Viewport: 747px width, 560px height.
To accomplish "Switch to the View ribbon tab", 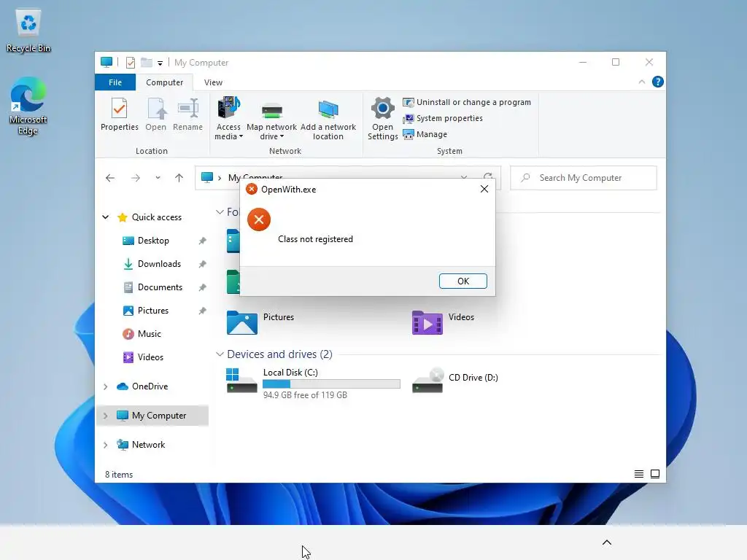I will pos(213,82).
